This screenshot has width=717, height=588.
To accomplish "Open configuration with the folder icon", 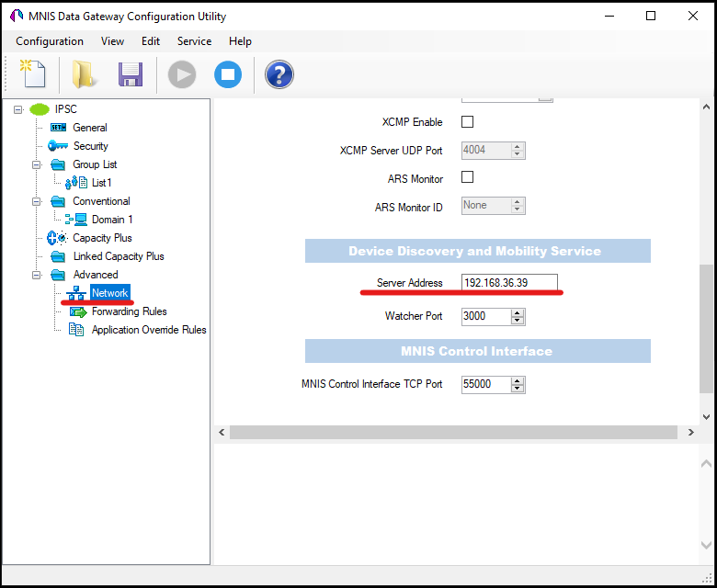I will 85,74.
